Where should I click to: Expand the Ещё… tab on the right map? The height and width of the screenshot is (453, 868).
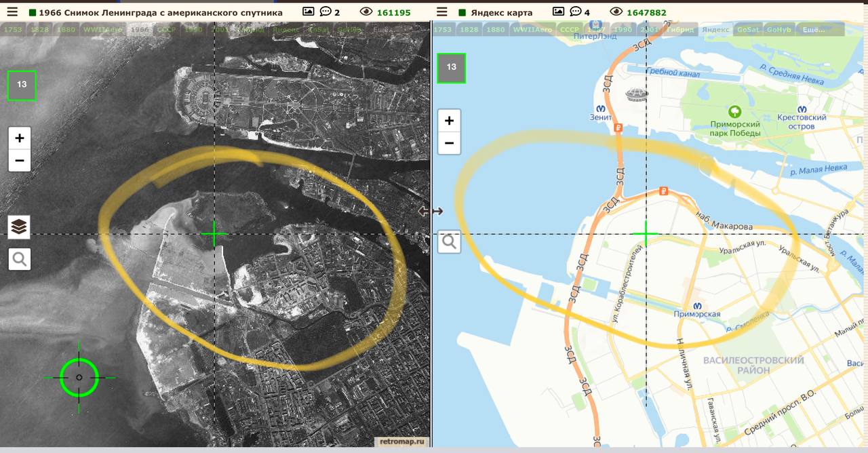[819, 30]
